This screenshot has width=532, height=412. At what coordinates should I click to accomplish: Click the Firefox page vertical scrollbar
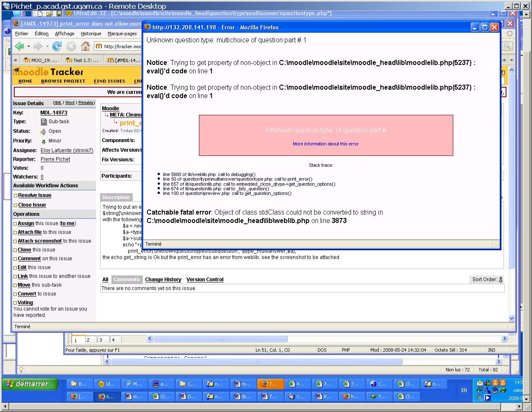coord(511,172)
